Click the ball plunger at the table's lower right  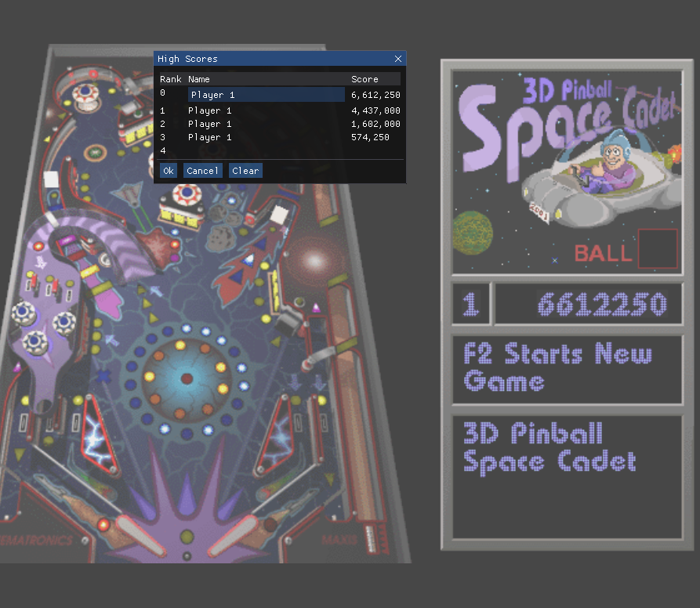click(370, 539)
